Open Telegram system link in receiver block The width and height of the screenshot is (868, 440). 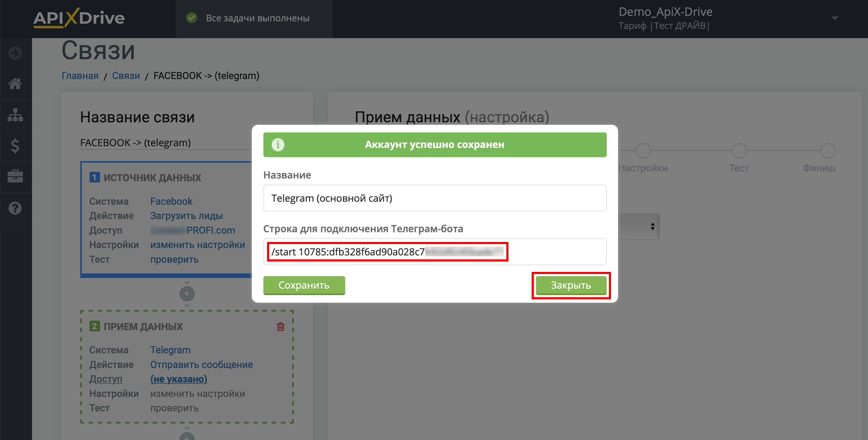point(170,350)
